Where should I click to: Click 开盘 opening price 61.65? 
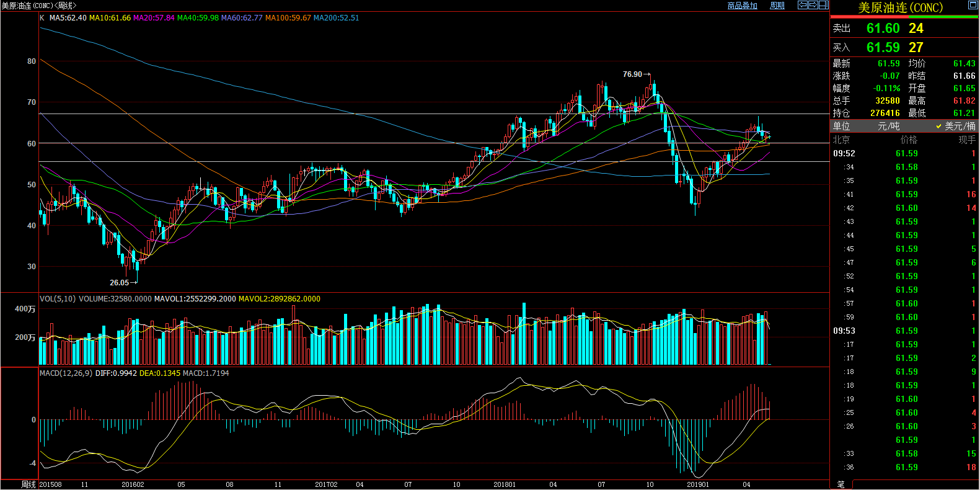(x=964, y=88)
